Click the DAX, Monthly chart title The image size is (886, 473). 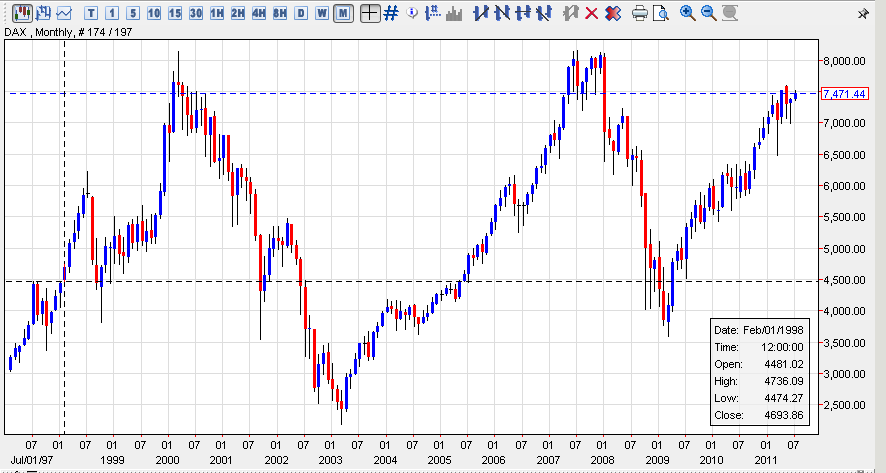(x=68, y=32)
